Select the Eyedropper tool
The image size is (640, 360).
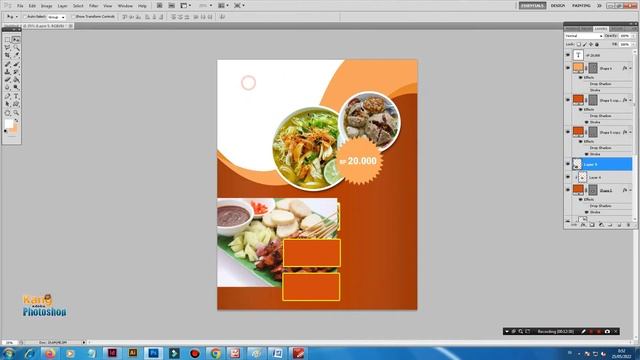tap(16, 55)
